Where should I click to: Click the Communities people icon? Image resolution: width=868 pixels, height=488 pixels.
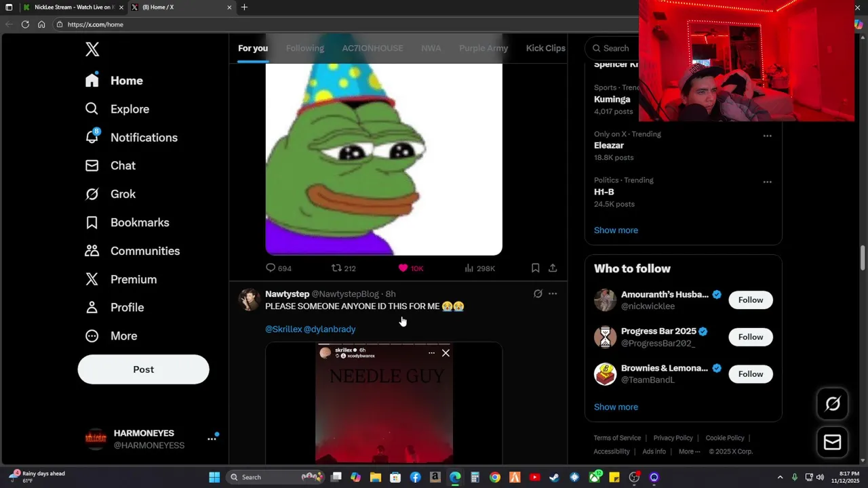[x=92, y=251]
